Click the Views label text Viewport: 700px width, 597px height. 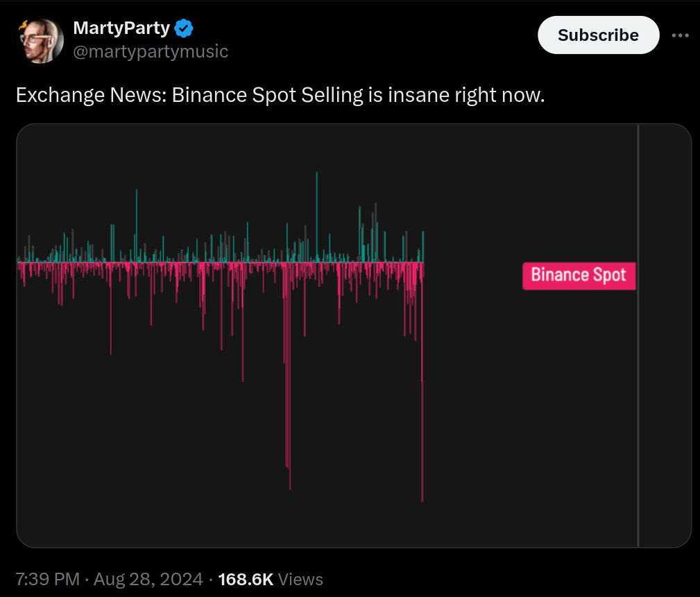301,579
